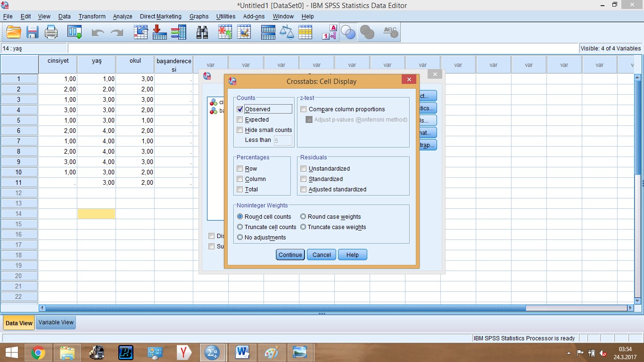Open Paint palette icon in taskbar
The width and height of the screenshot is (644, 362).
271,352
